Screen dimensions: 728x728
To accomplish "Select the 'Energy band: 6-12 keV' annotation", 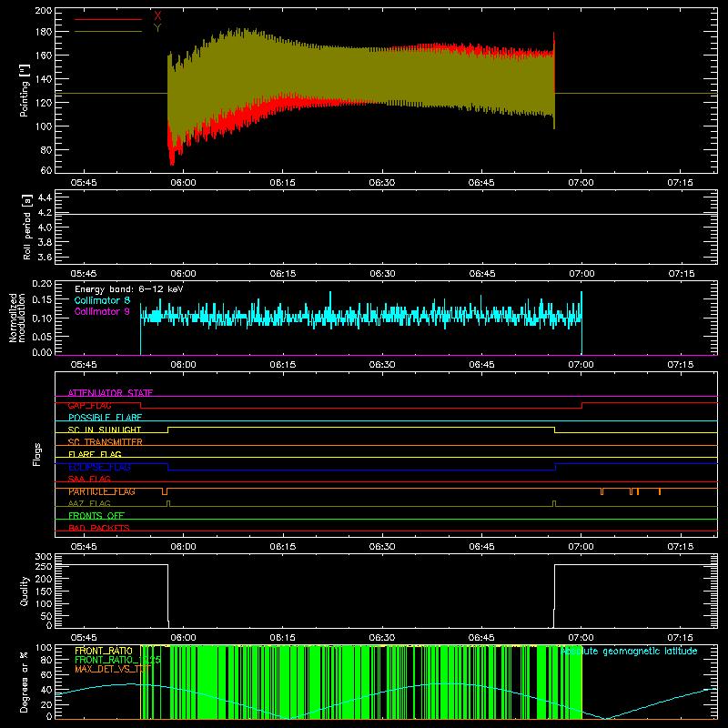I will tap(129, 289).
